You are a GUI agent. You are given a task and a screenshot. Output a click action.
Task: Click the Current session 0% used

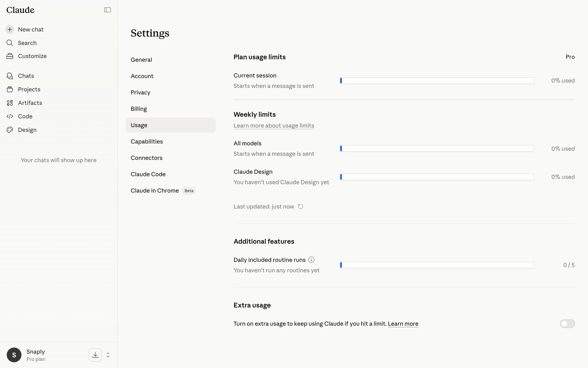pos(563,81)
